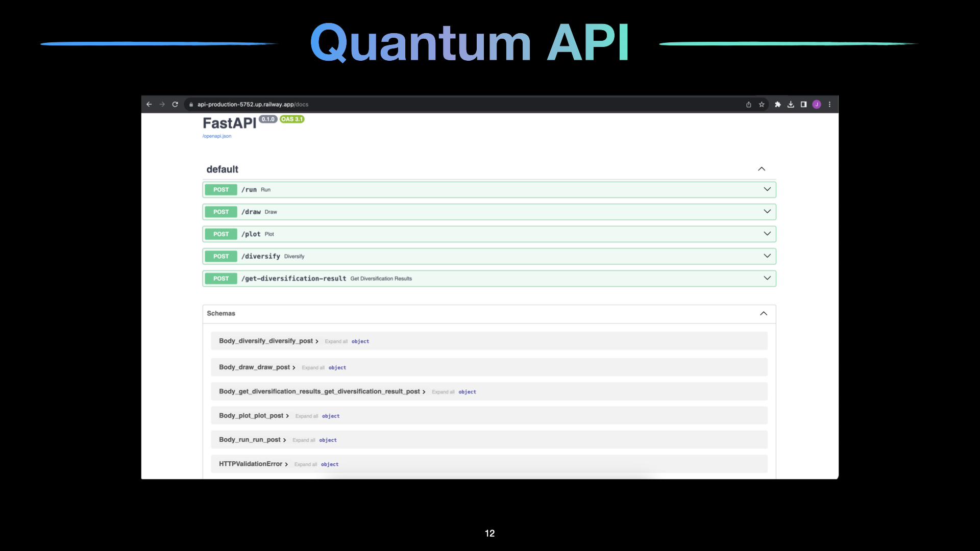Bookmark the page via the star icon
This screenshot has height=551, width=980.
pyautogui.click(x=761, y=104)
